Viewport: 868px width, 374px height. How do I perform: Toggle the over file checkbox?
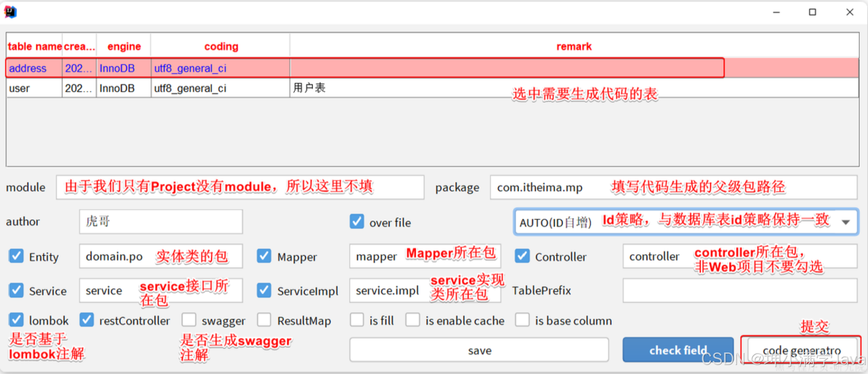pos(357,222)
